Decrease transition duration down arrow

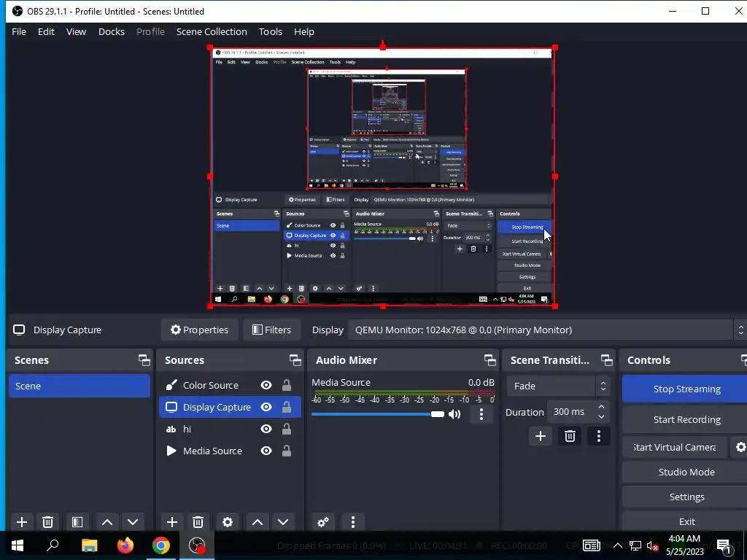[601, 416]
